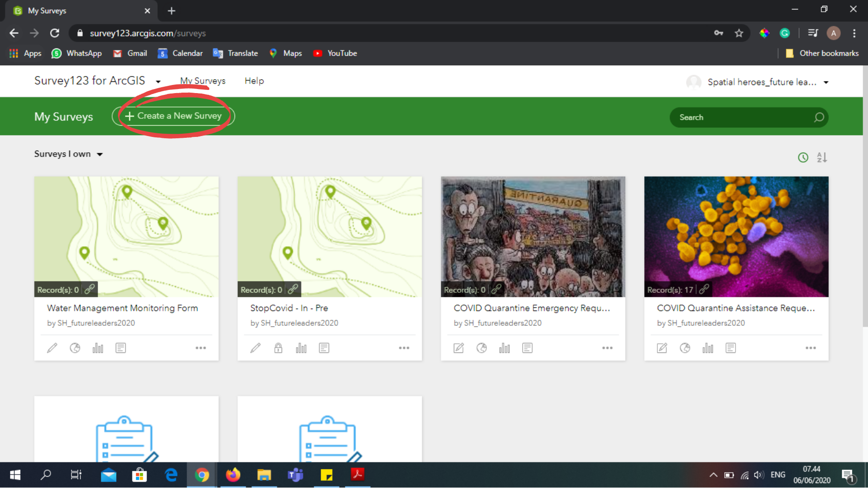
Task: Open the Other bookmarks folder
Action: [822, 53]
